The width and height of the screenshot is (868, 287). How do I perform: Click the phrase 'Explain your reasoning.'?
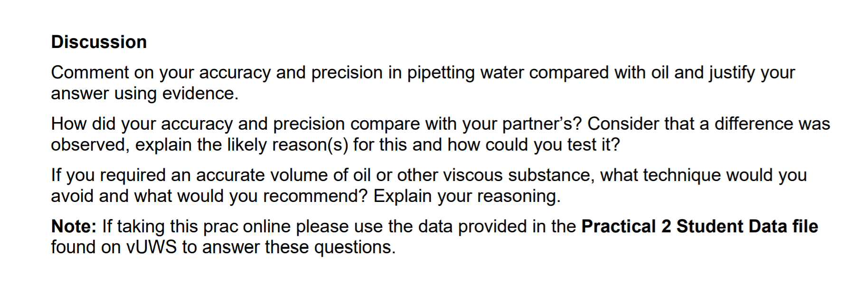pos(467,196)
